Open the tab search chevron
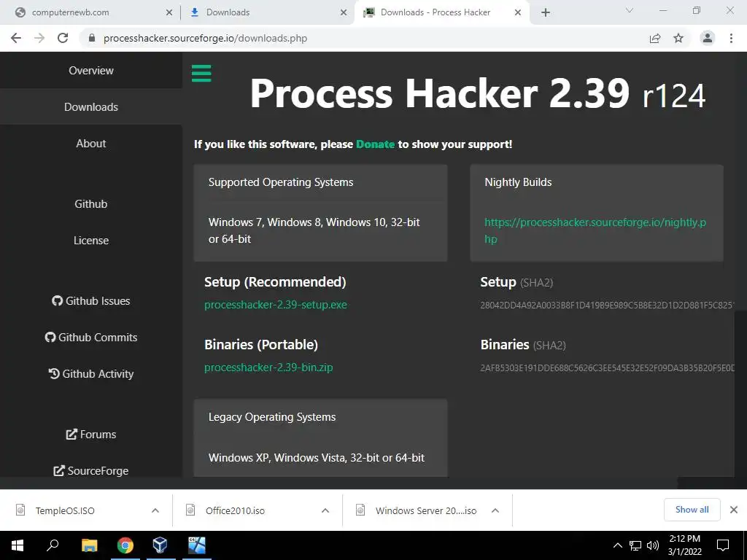Screen dimensions: 747x560 (x=630, y=10)
